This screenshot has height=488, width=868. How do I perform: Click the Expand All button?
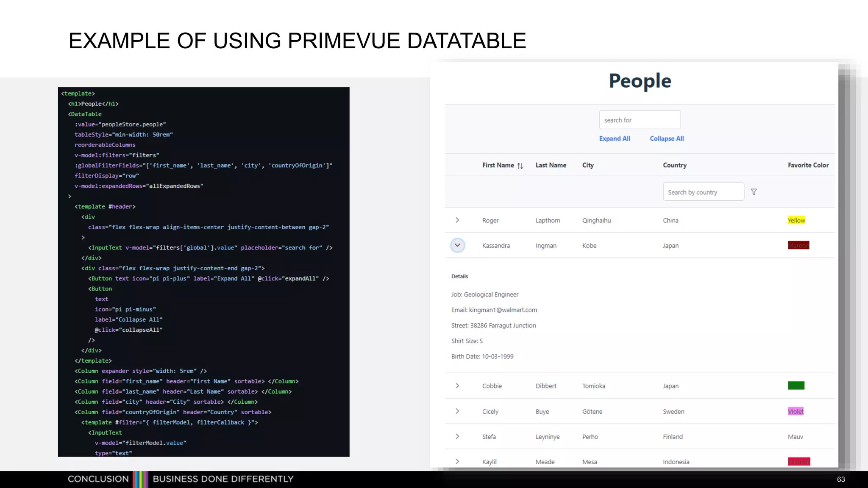tap(615, 139)
